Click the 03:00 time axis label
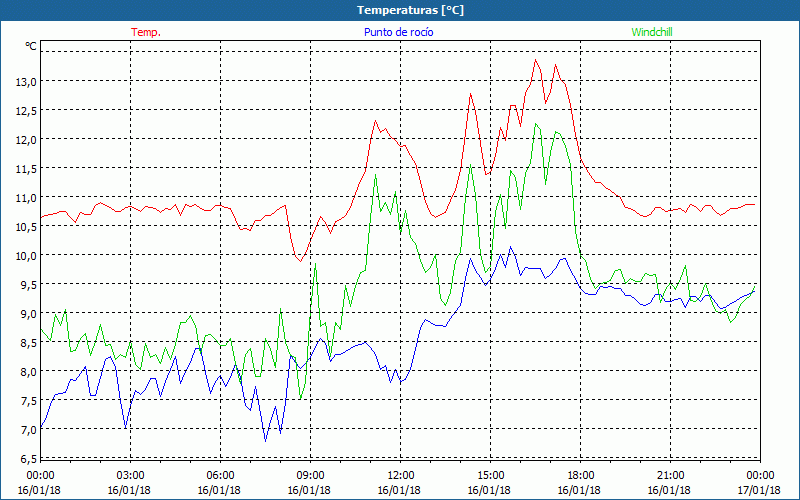Screen dimensions: 800x500 click(x=131, y=475)
